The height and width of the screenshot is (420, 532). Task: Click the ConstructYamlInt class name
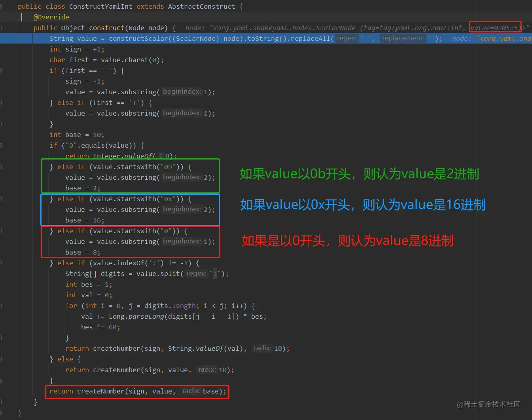click(101, 6)
